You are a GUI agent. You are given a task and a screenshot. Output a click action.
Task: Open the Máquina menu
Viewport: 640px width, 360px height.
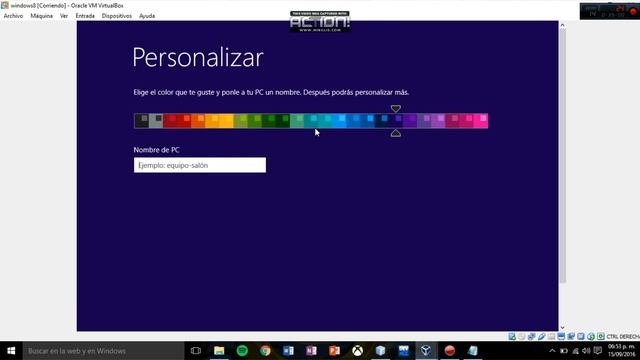click(x=42, y=16)
